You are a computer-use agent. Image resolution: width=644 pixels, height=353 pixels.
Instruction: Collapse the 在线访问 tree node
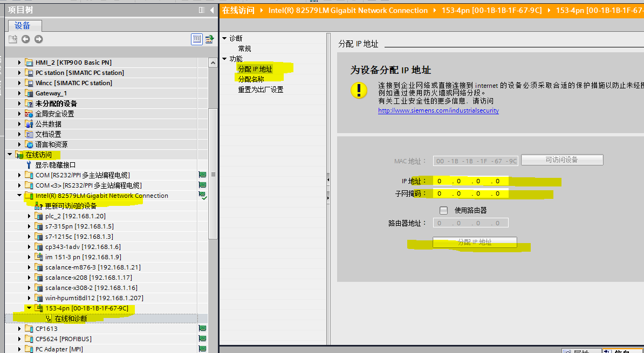(10, 155)
